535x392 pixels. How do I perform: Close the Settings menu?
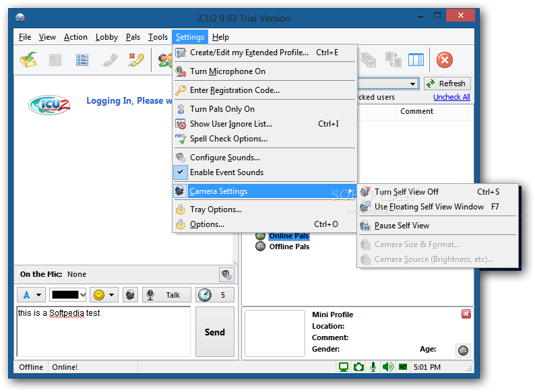pyautogui.click(x=190, y=37)
